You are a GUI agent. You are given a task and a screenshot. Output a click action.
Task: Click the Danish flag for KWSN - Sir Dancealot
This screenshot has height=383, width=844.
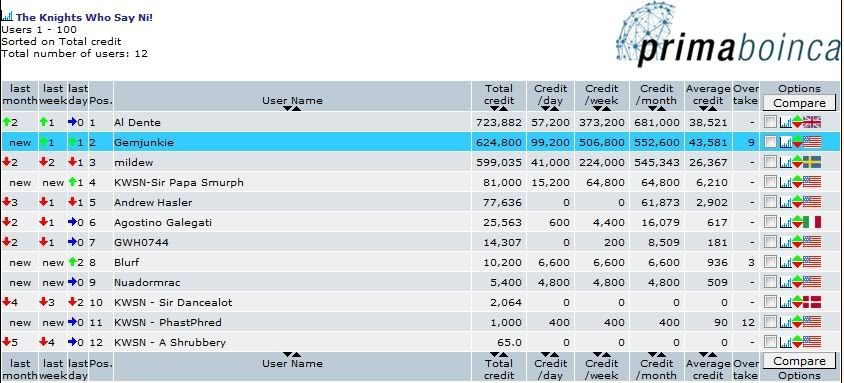[812, 302]
